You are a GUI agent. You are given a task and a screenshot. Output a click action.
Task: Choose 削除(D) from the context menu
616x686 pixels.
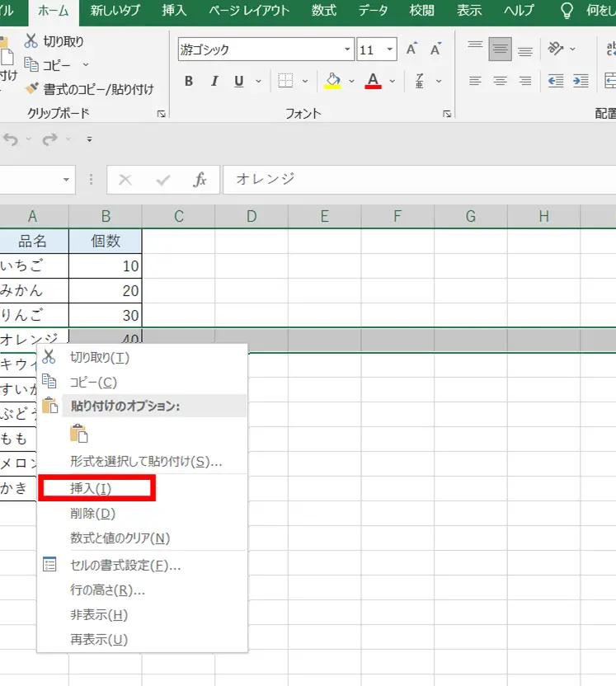92,514
